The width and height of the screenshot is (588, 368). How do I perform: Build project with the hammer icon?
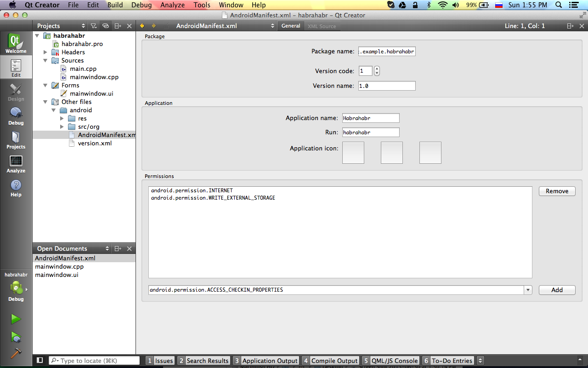16,353
